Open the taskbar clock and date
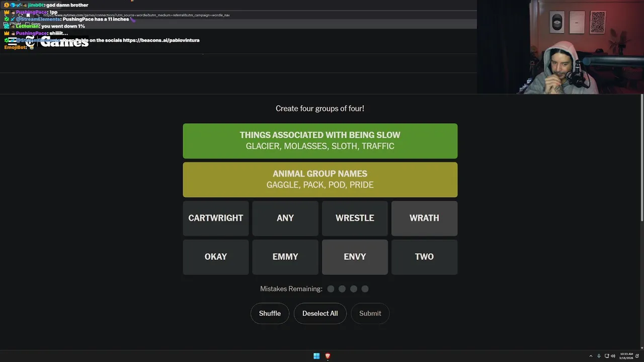The image size is (644, 362). click(626, 356)
